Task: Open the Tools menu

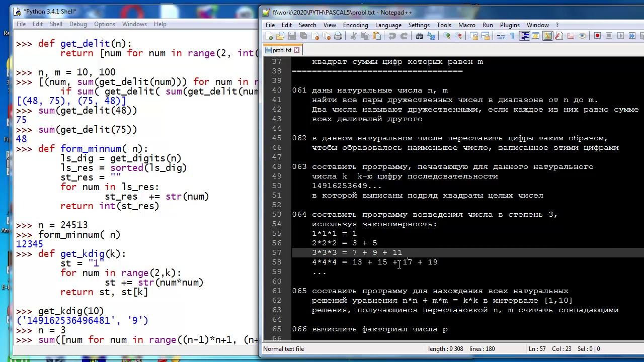Action: pos(444,25)
